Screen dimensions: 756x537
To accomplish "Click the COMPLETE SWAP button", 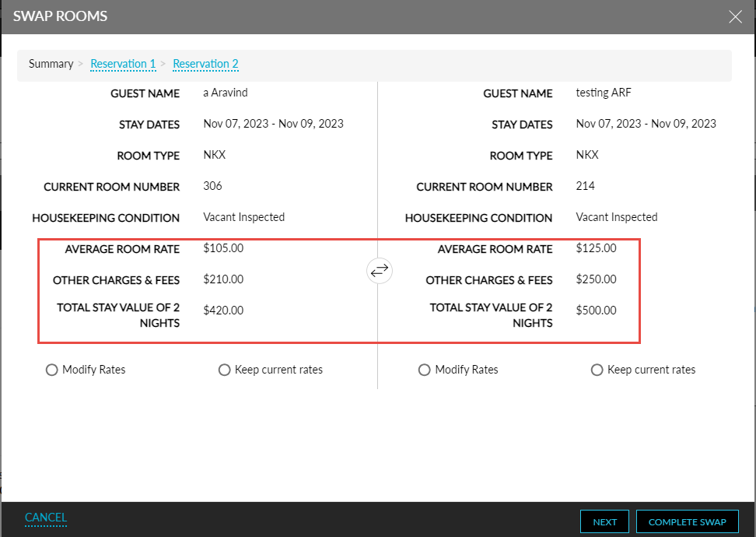I will tap(687, 521).
